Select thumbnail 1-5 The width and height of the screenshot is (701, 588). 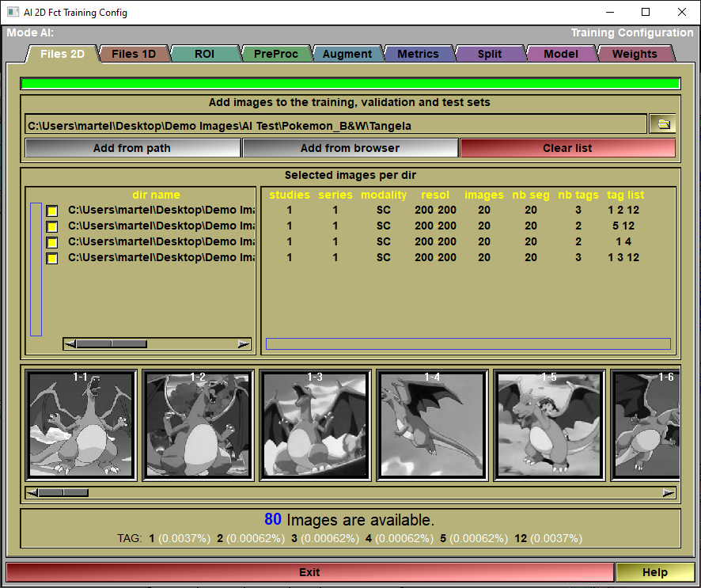pos(549,425)
